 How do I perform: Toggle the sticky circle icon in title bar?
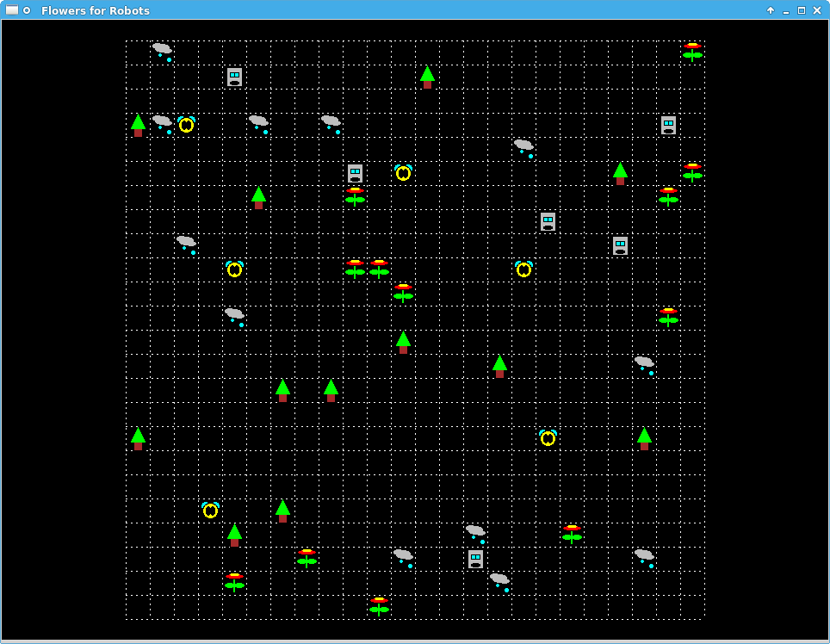tap(27, 10)
